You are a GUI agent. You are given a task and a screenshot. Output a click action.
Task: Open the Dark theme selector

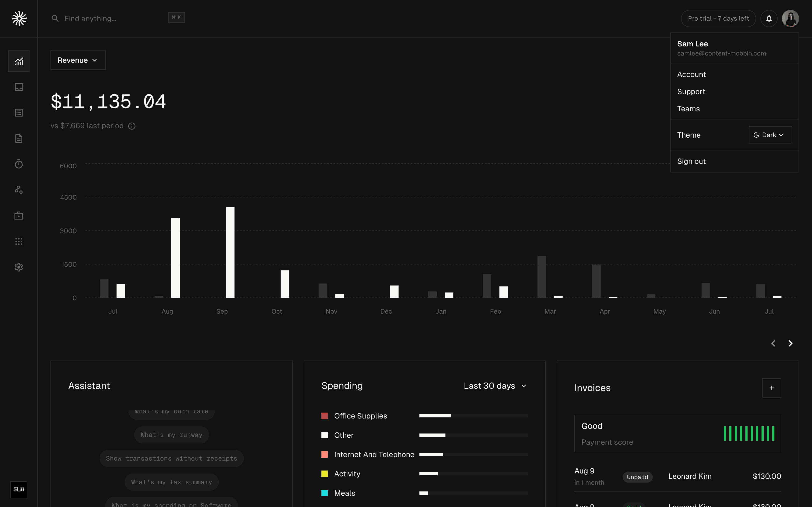tap(770, 135)
